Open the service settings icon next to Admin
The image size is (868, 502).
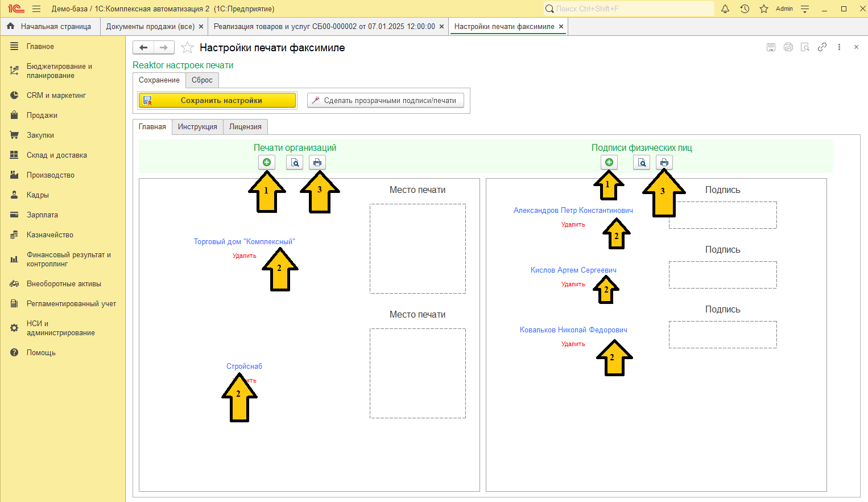805,9
